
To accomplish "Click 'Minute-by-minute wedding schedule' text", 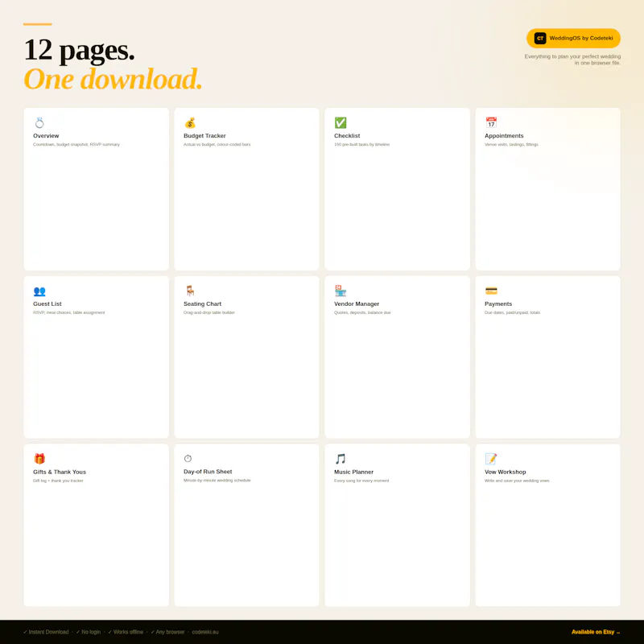I will coord(217,480).
